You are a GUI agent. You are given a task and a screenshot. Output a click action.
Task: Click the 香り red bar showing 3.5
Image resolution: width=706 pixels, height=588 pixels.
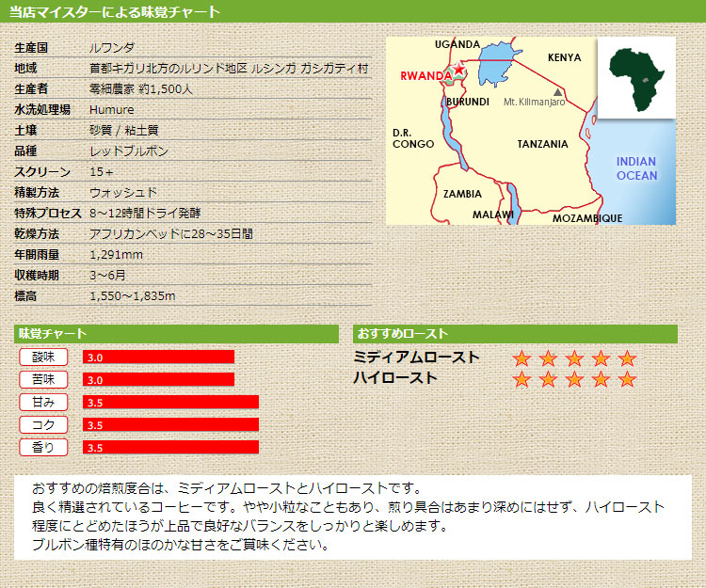(x=170, y=448)
